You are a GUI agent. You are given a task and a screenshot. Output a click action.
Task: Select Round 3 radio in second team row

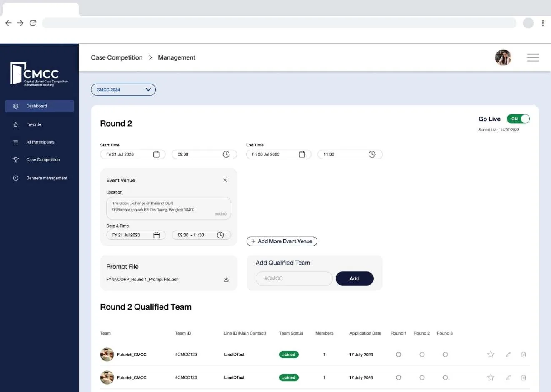click(x=445, y=377)
